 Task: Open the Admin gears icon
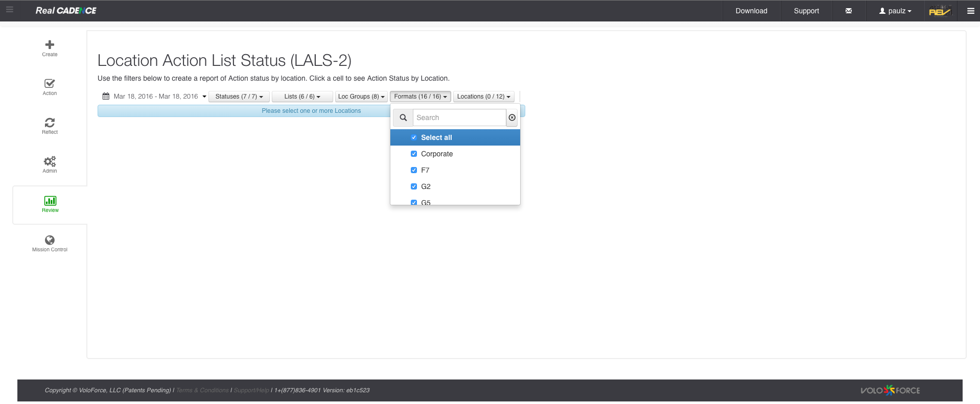pos(50,161)
